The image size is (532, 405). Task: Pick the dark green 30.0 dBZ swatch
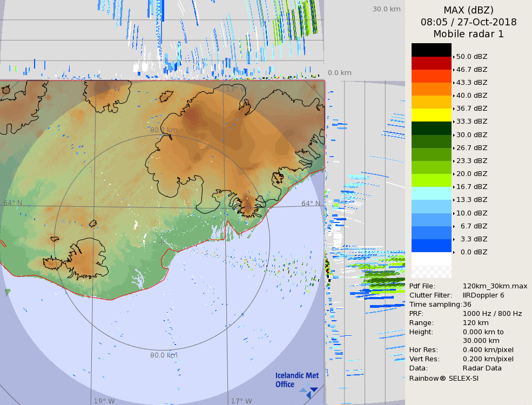[x=431, y=128]
